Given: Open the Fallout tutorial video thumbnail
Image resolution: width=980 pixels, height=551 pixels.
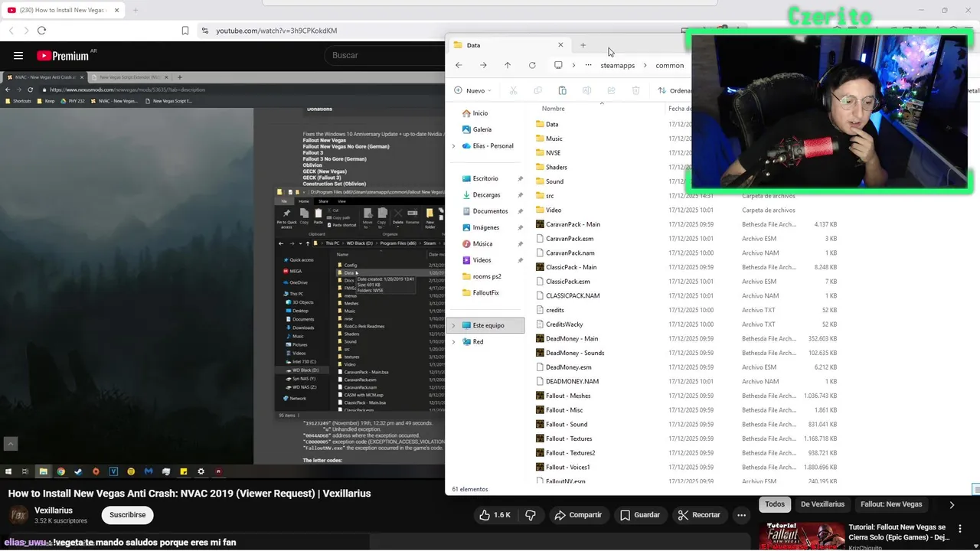Looking at the screenshot, I should coord(802,536).
